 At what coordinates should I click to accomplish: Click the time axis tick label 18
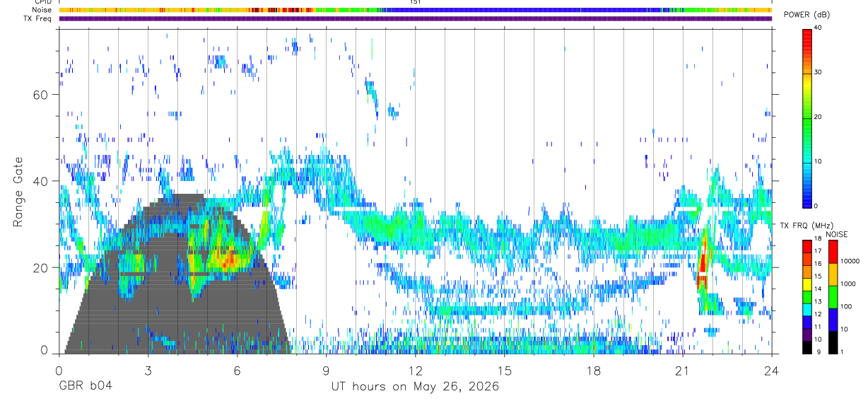coord(593,371)
